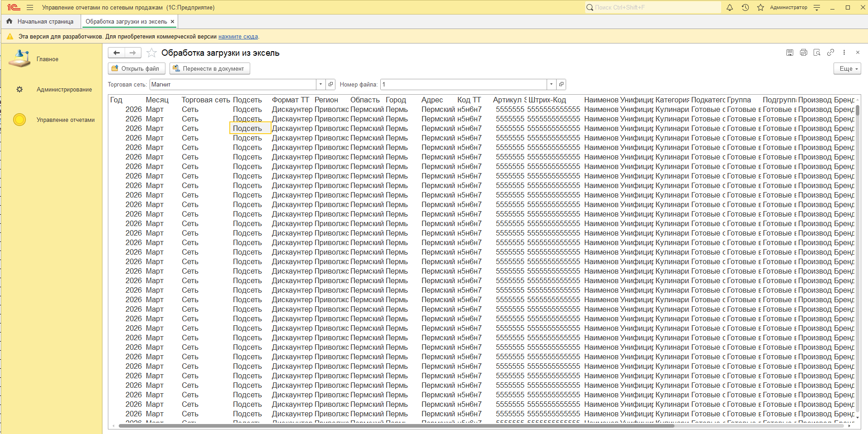
Task: Click the printer icon
Action: tap(804, 53)
